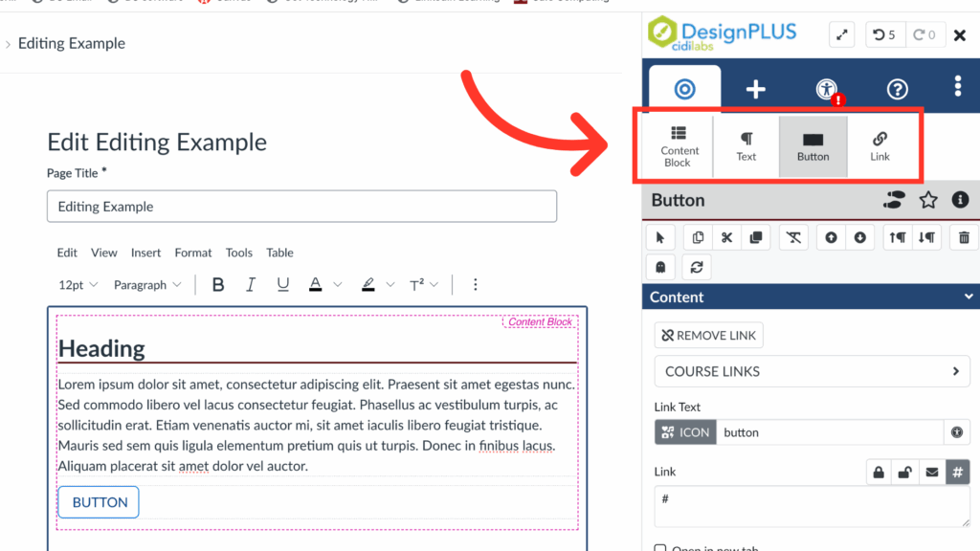980x551 pixels.
Task: Click the undo icon showing 5
Action: click(884, 33)
